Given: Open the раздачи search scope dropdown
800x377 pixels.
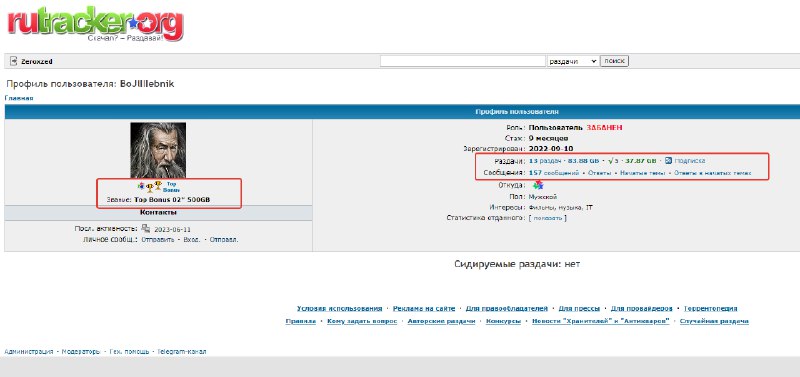Looking at the screenshot, I should [572, 61].
